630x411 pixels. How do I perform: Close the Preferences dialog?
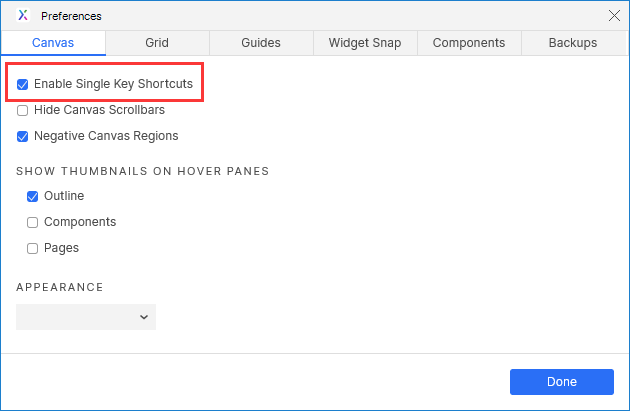(614, 15)
